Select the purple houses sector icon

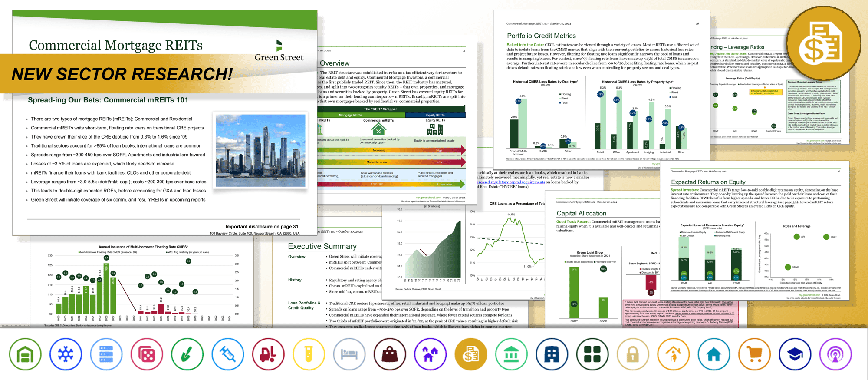tap(430, 354)
